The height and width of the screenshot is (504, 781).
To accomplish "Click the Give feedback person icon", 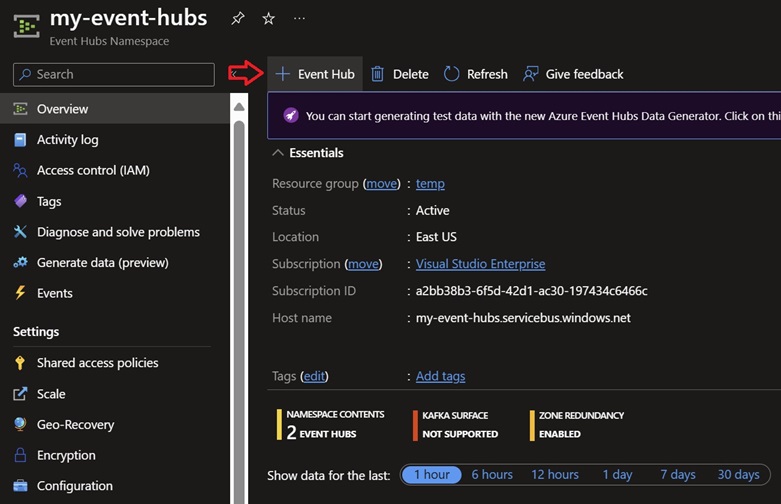I will tap(530, 74).
